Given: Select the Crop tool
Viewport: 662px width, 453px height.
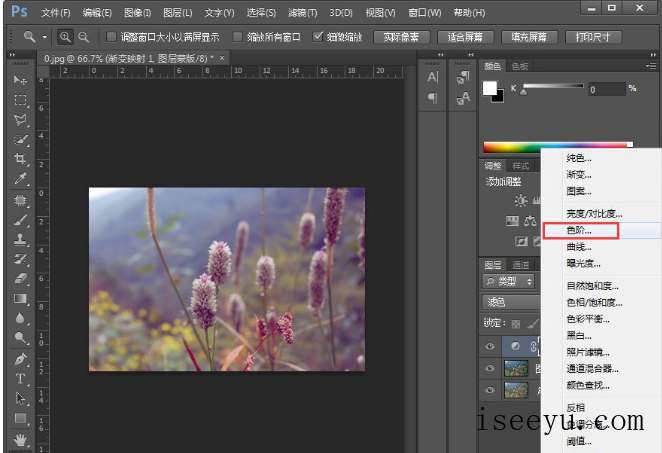Looking at the screenshot, I should pyautogui.click(x=20, y=160).
